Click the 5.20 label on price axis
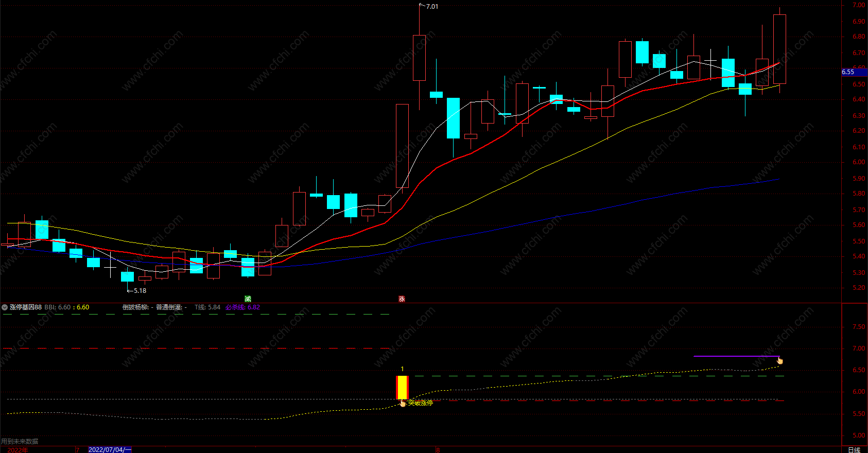The width and height of the screenshot is (868, 453). [858, 288]
